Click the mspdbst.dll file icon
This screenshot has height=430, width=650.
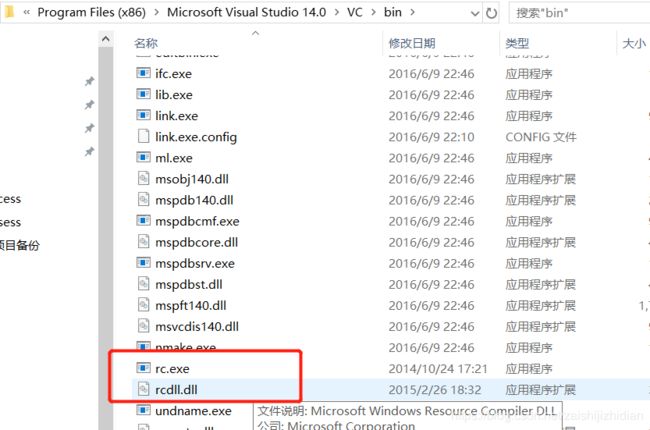click(143, 284)
